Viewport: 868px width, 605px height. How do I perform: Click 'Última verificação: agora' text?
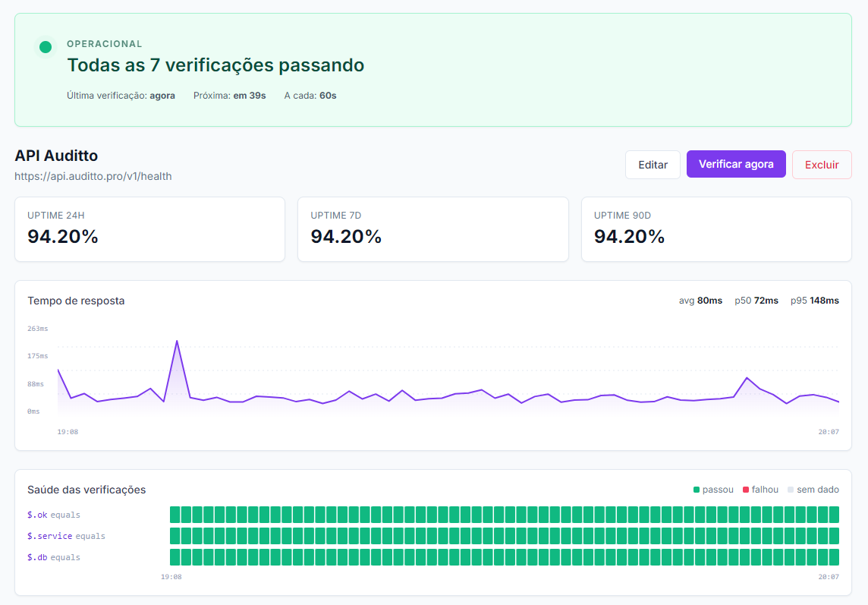(x=121, y=96)
